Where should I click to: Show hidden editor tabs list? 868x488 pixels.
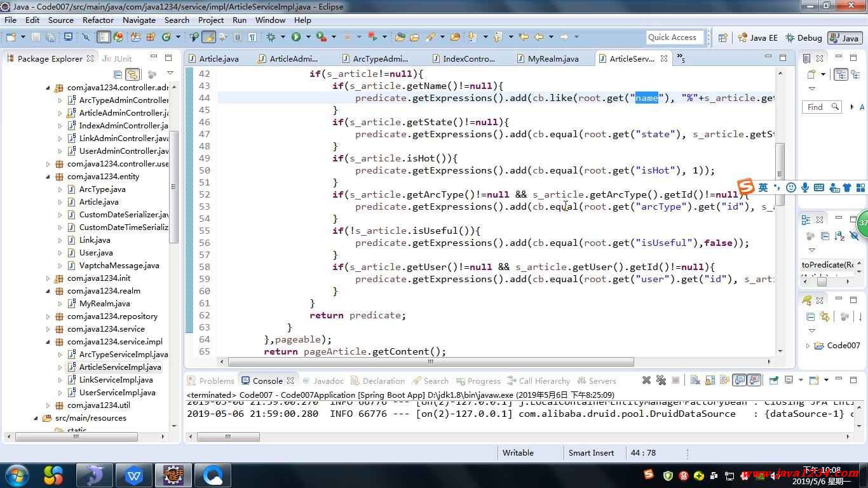coord(681,58)
